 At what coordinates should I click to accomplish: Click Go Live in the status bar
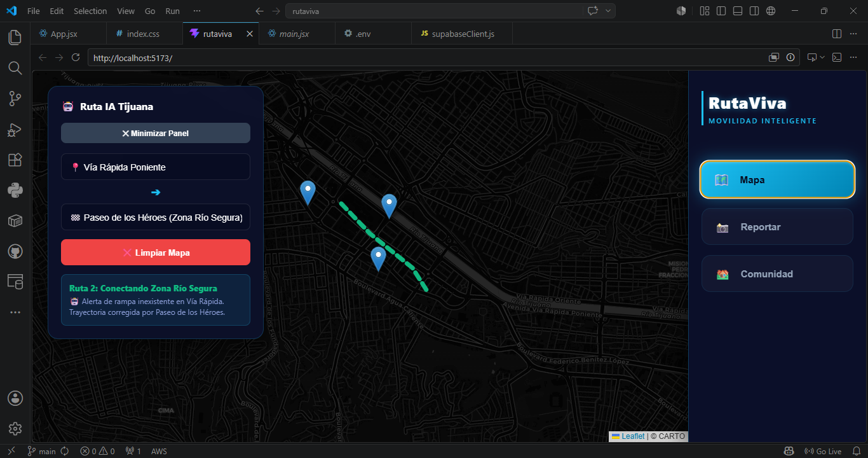coord(823,451)
